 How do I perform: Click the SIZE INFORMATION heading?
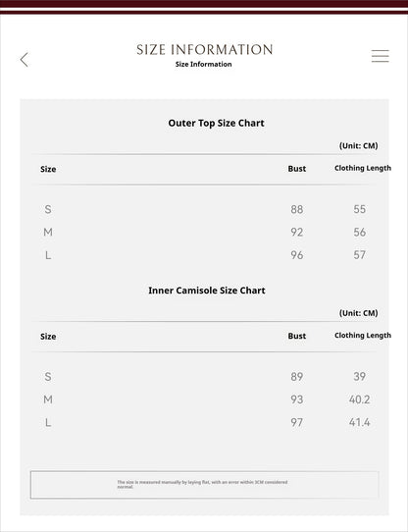pyautogui.click(x=204, y=49)
